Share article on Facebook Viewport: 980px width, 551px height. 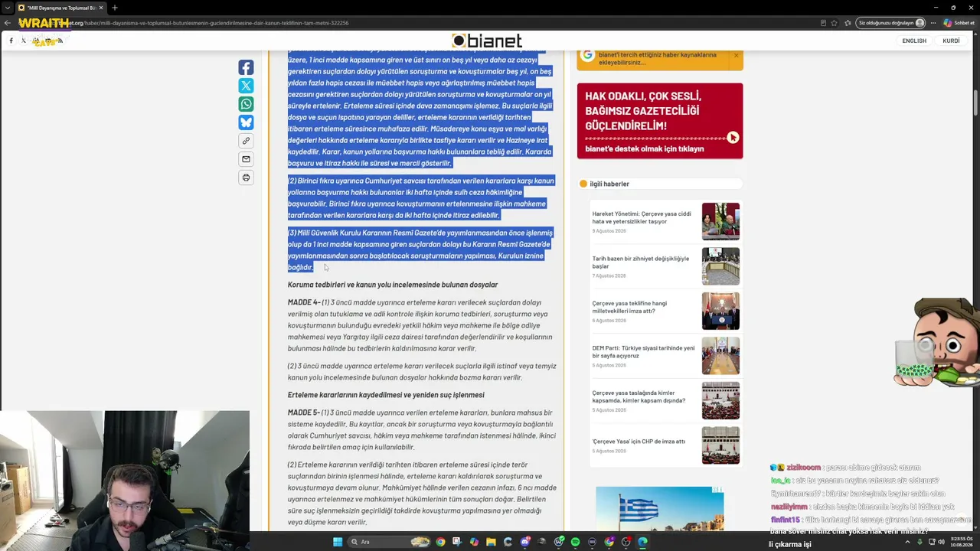(x=246, y=67)
